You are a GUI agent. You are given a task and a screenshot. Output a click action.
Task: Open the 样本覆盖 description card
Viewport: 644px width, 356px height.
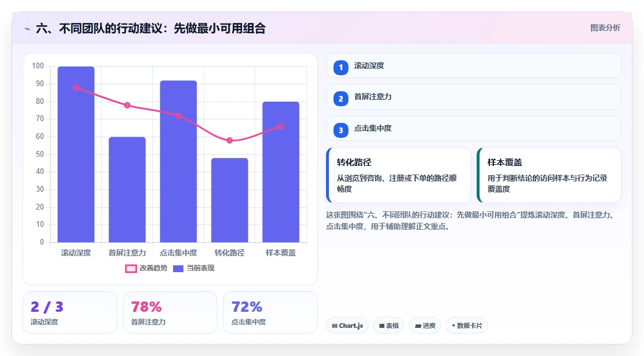point(549,175)
